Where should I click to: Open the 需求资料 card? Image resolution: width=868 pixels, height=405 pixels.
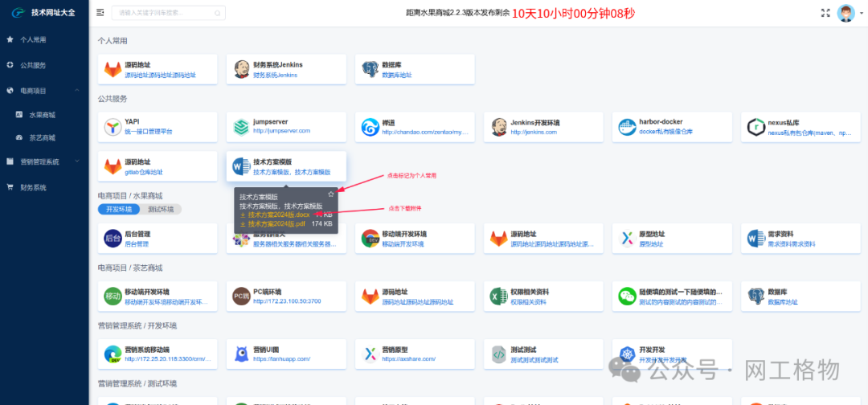click(x=801, y=239)
